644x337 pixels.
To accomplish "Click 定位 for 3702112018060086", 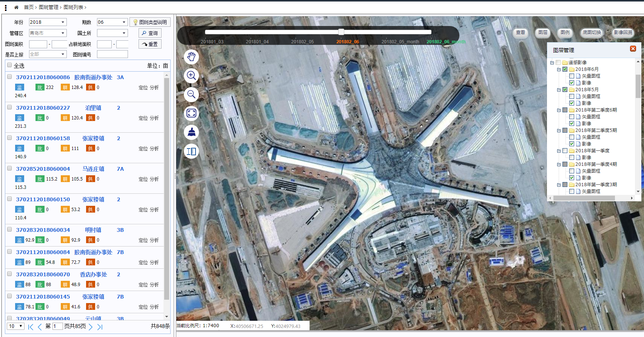I will tap(143, 87).
